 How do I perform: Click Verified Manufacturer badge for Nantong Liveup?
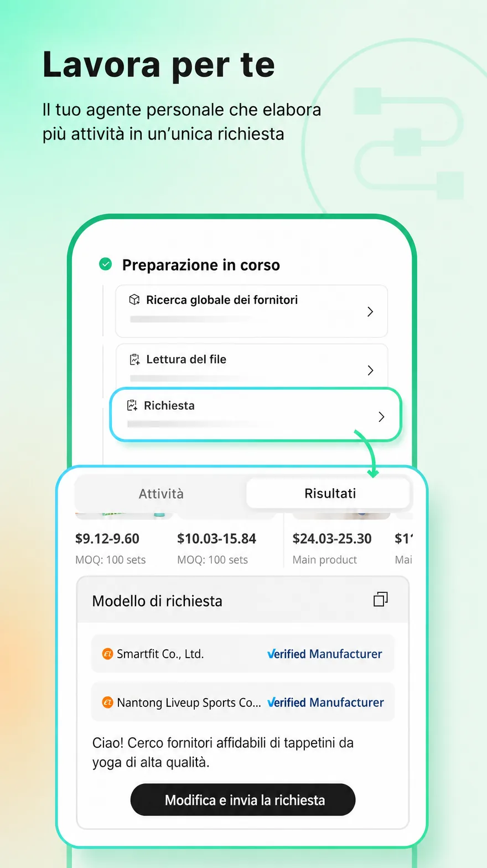[325, 702]
